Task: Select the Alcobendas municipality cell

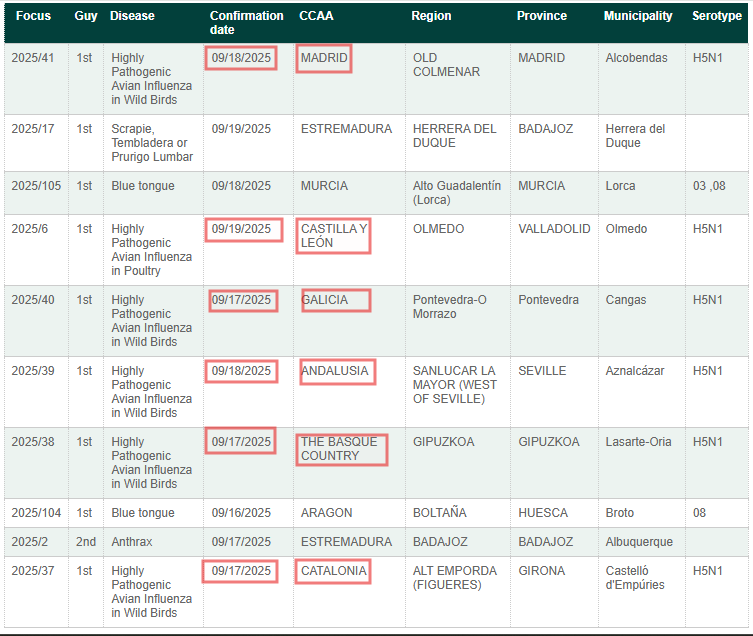Action: pos(636,58)
